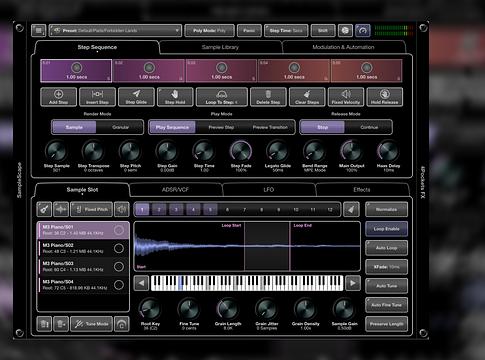Shift keyboard left with arrow button
Screen dimensions: 485x360
(x=141, y=283)
